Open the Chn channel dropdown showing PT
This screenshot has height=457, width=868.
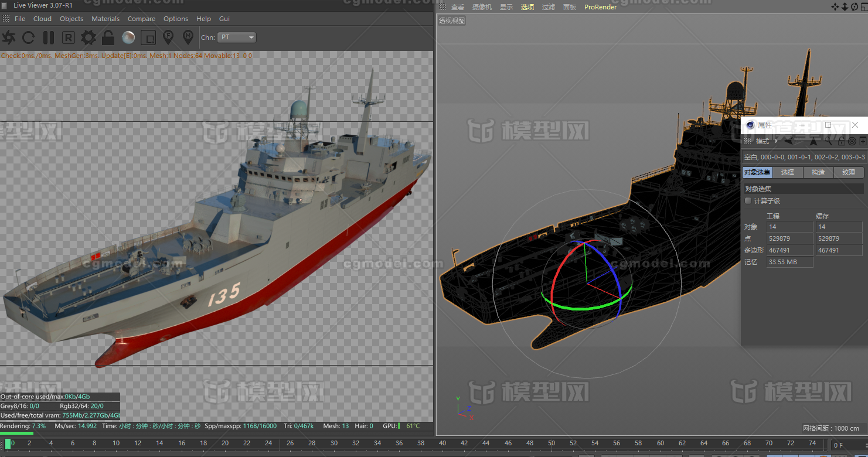[x=237, y=37]
